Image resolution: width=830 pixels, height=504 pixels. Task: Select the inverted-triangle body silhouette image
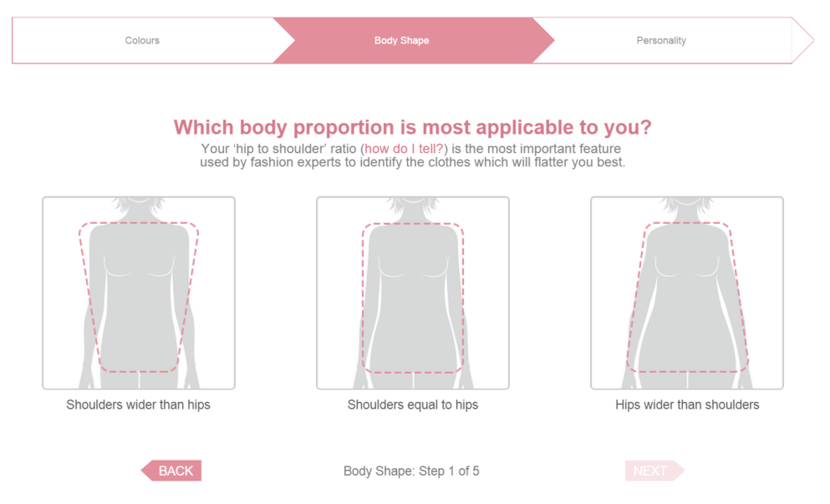[x=139, y=293]
